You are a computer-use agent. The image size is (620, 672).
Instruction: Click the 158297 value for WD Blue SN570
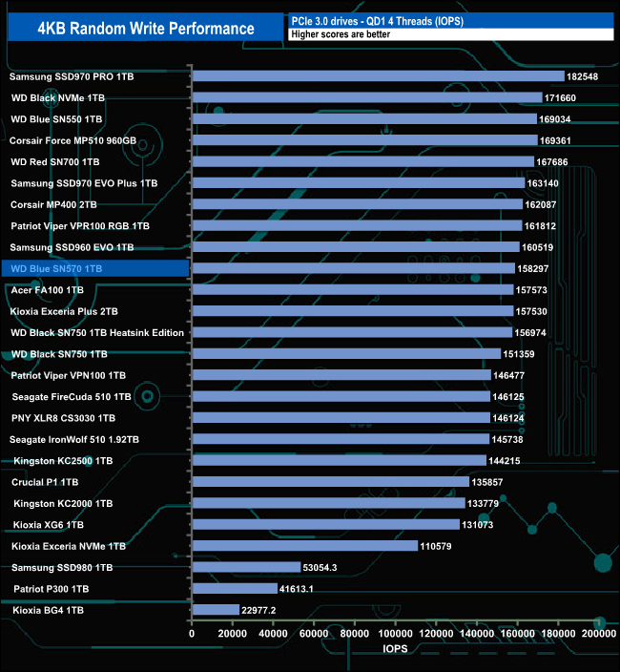[x=532, y=269]
